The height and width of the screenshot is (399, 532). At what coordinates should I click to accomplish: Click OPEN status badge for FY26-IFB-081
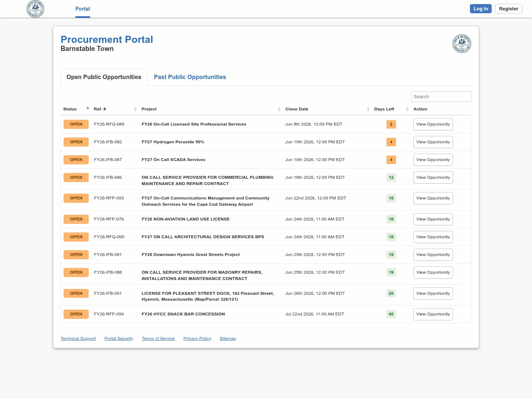pos(76,255)
